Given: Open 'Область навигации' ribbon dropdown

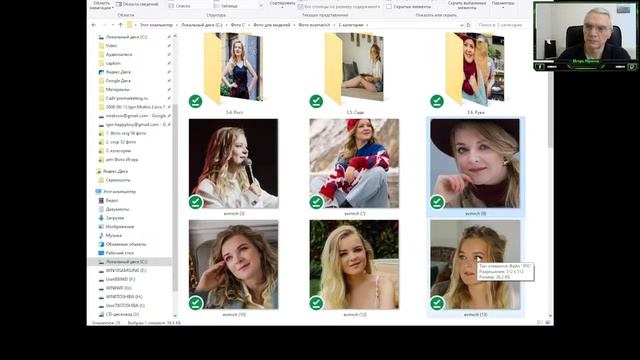Looking at the screenshot, I should 101,5.
